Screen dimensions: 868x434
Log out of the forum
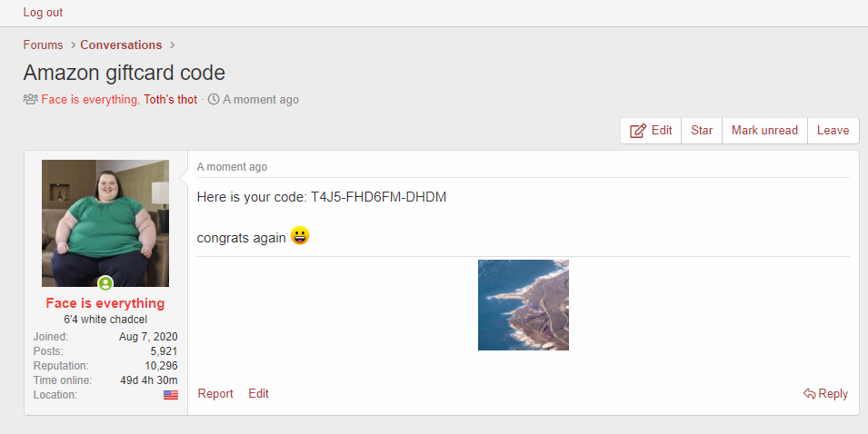[43, 12]
